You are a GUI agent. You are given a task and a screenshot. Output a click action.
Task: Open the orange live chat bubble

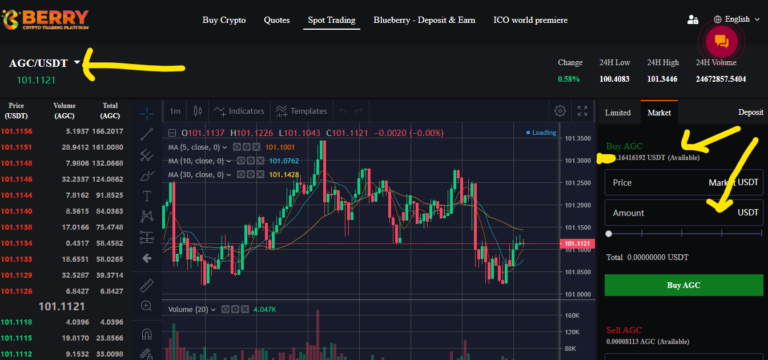point(721,42)
